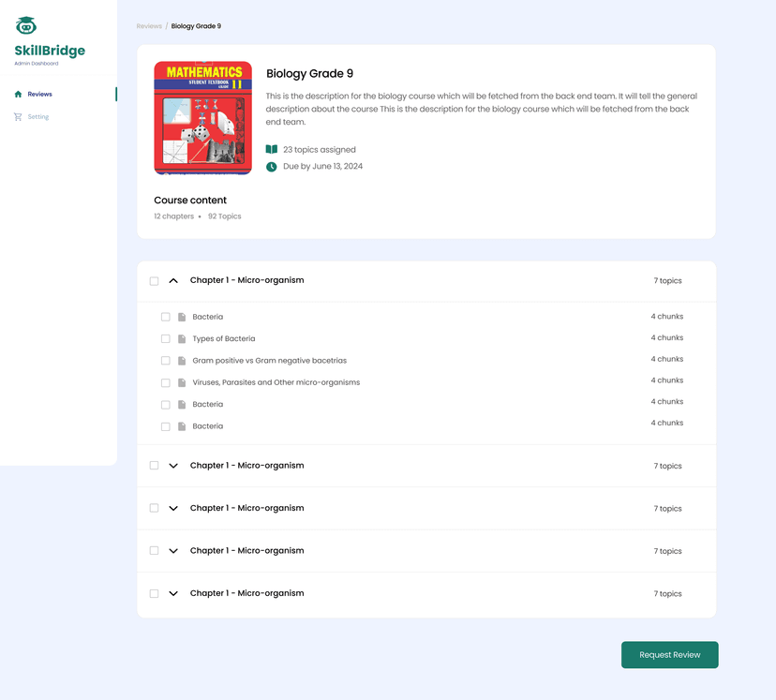Click the 'Course content' heading

(190, 201)
